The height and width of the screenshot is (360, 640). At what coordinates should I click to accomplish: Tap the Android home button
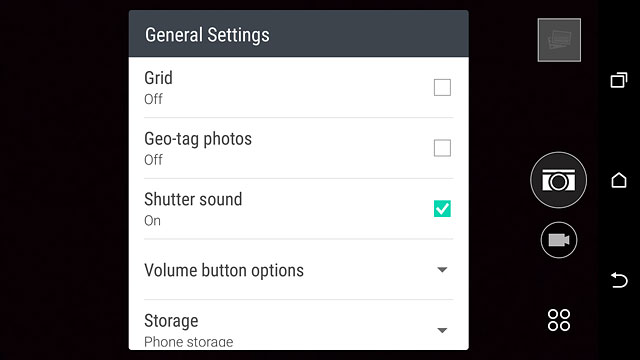coord(619,180)
